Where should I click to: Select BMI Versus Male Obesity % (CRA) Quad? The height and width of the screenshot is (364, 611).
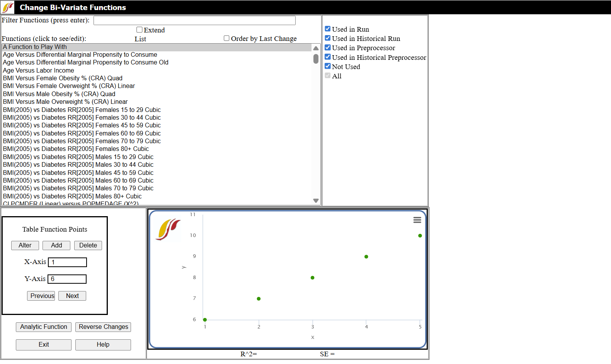tap(59, 94)
